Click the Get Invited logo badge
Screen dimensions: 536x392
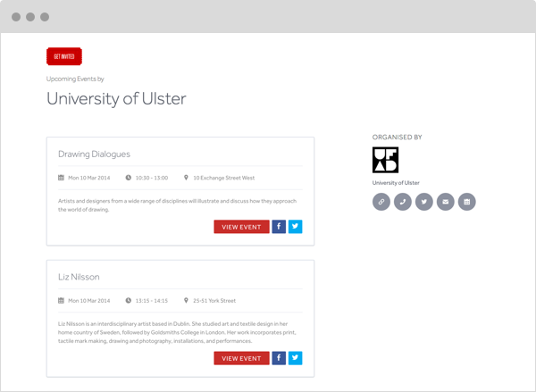point(64,56)
